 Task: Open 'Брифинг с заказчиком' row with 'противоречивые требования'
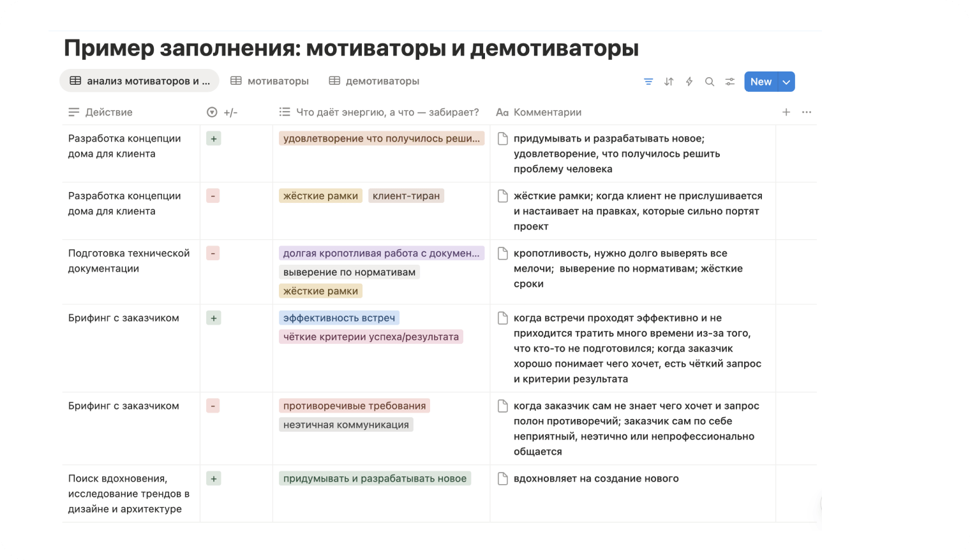124,406
